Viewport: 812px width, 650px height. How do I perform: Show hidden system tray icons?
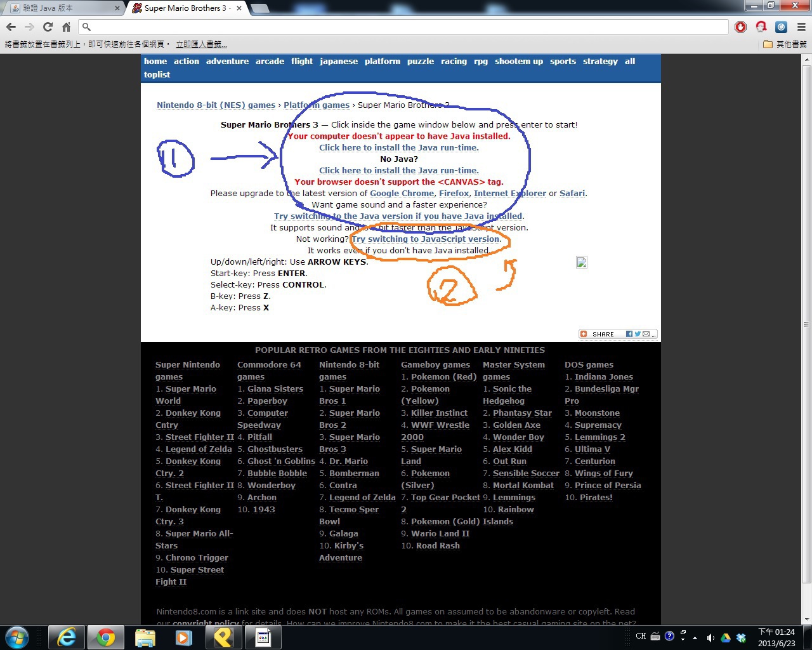pyautogui.click(x=695, y=637)
